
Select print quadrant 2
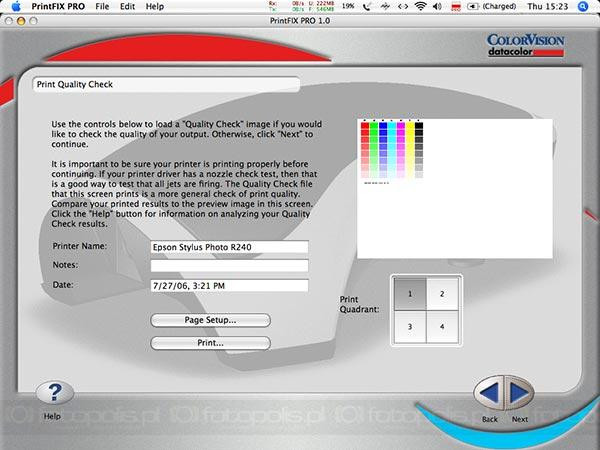[x=442, y=294]
